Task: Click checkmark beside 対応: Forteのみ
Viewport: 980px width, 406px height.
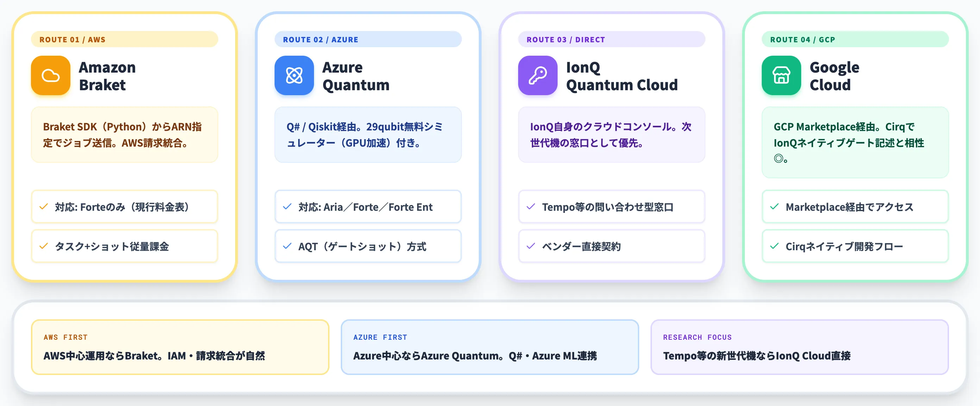Action: (44, 207)
